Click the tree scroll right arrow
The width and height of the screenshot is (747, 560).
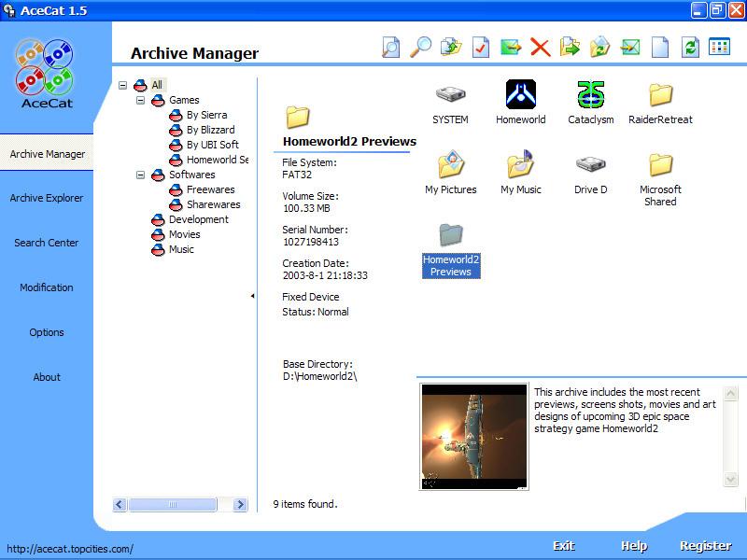[241, 504]
